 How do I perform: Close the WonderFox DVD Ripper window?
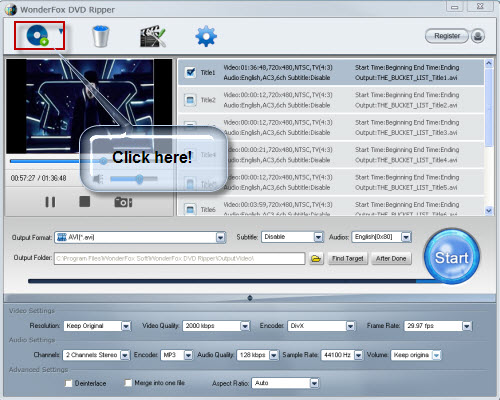(x=480, y=6)
